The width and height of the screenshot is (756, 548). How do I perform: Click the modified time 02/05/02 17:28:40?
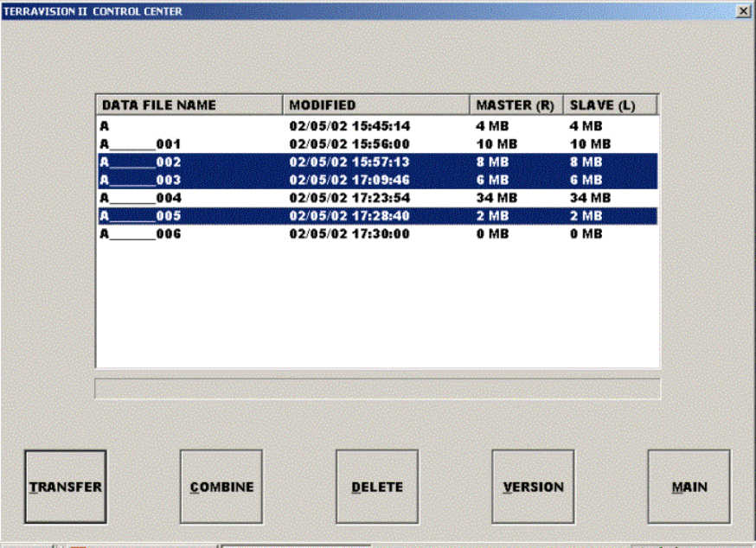click(349, 215)
